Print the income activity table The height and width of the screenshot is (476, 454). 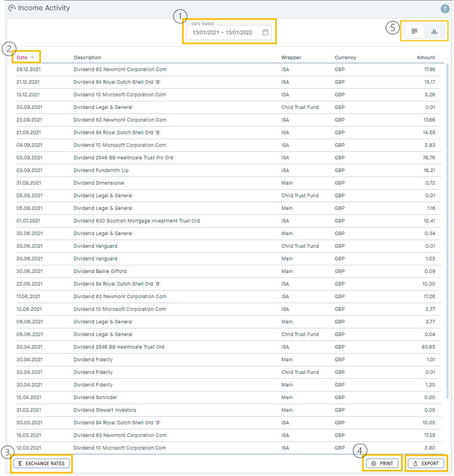click(382, 464)
